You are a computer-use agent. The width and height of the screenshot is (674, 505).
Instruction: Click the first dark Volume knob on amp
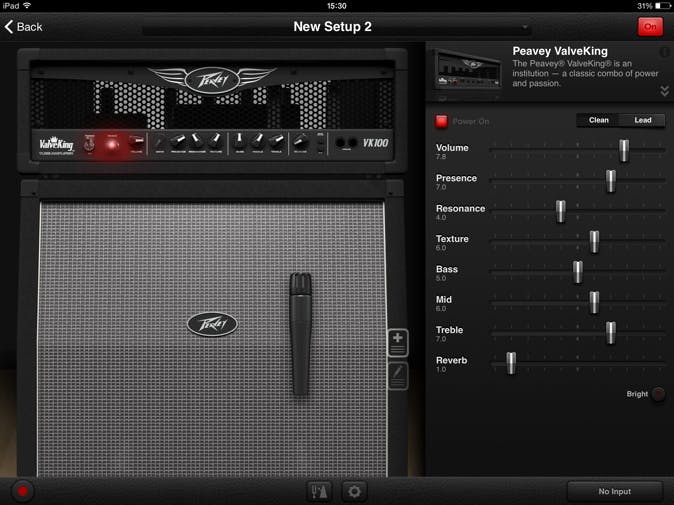(159, 142)
